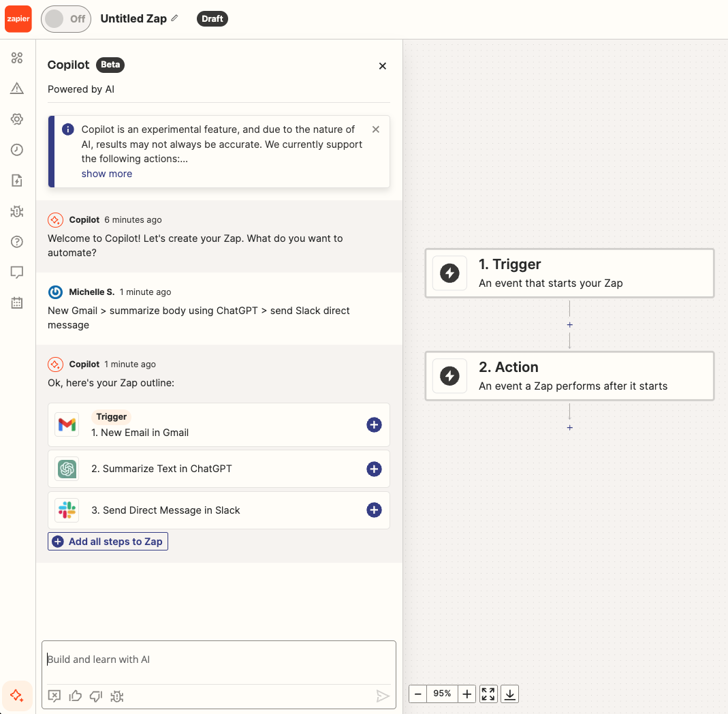728x714 pixels.
Task: Click the Draft status badge
Action: click(x=212, y=19)
